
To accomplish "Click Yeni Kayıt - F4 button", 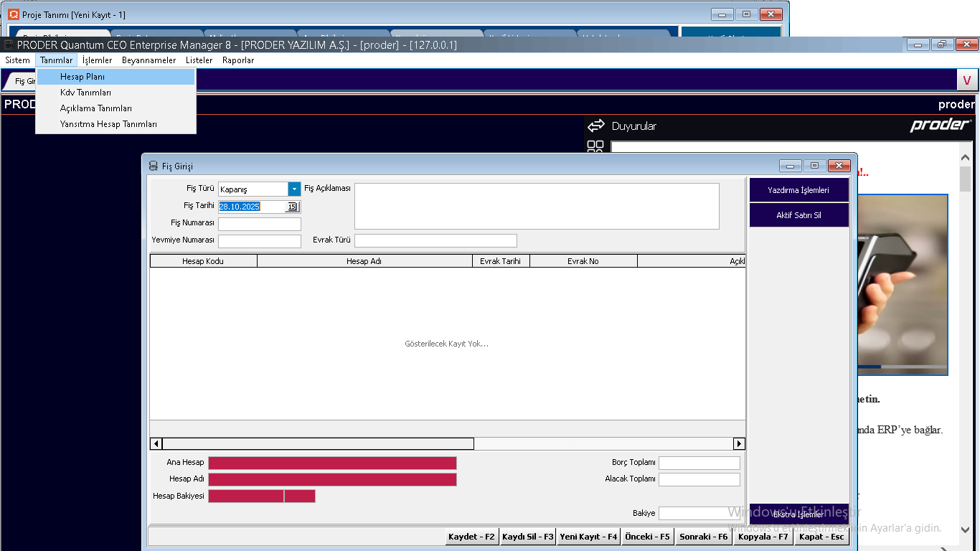I will tap(588, 537).
